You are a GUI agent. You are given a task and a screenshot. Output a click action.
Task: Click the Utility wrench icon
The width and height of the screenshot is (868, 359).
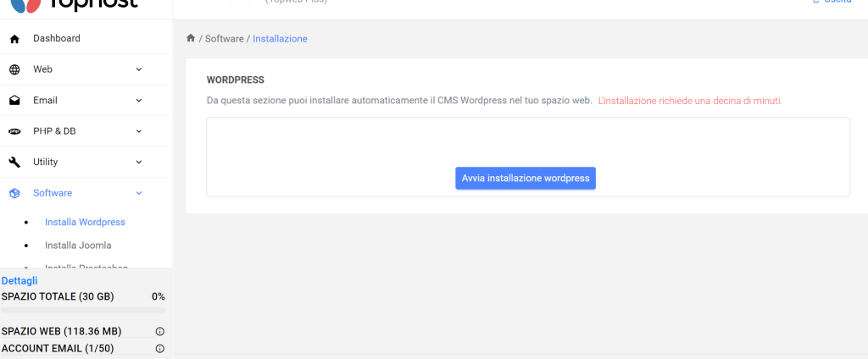coord(15,162)
